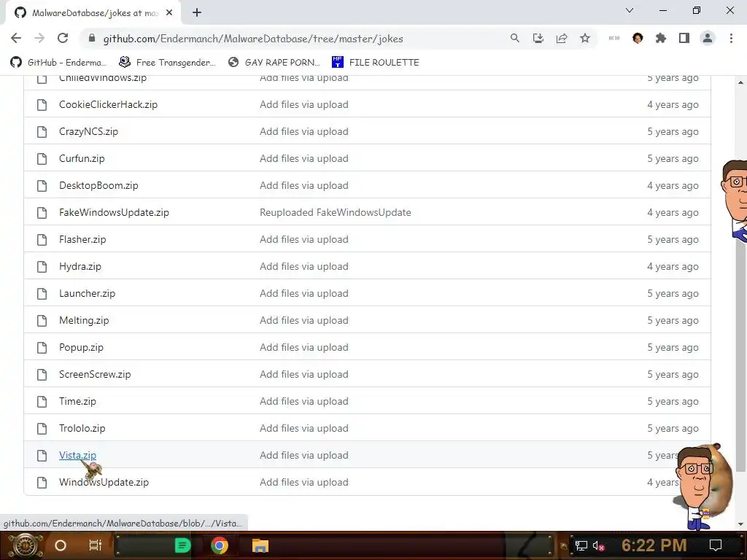The image size is (747, 560).
Task: Open File Explorer from the taskbar
Action: point(260,545)
